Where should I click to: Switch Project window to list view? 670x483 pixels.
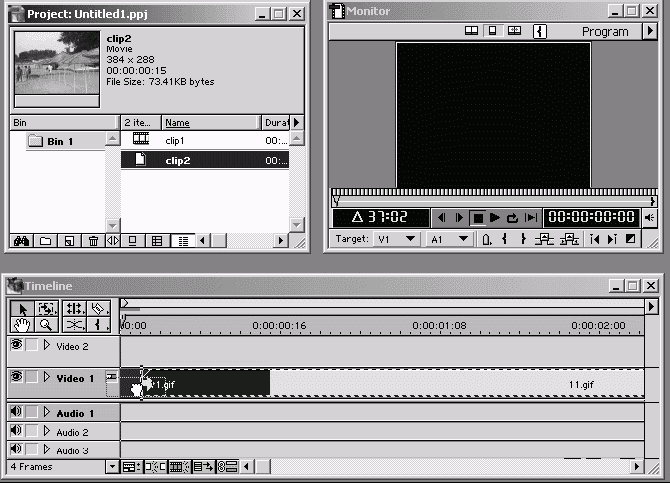181,241
